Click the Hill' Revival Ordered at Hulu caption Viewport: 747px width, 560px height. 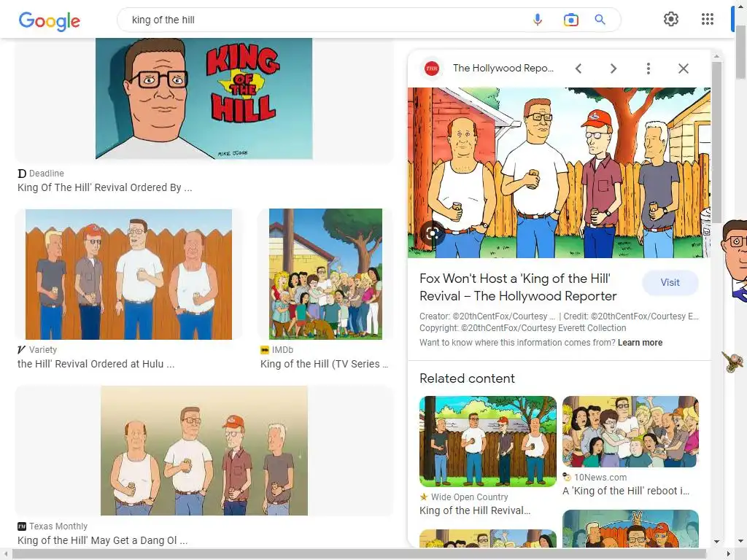pos(96,364)
